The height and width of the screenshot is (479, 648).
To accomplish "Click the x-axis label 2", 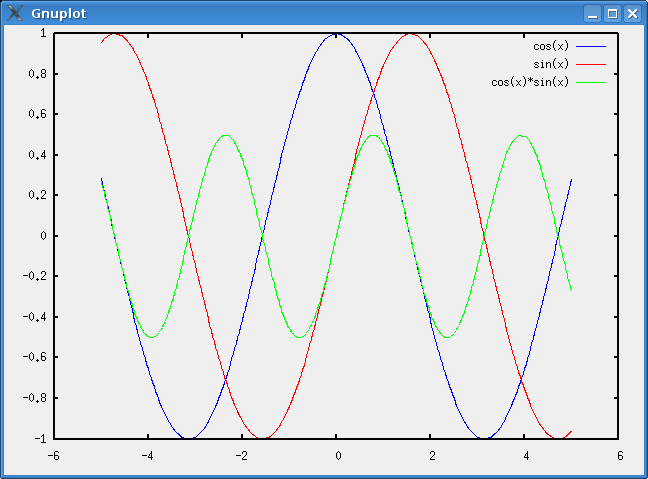I will click(x=432, y=456).
